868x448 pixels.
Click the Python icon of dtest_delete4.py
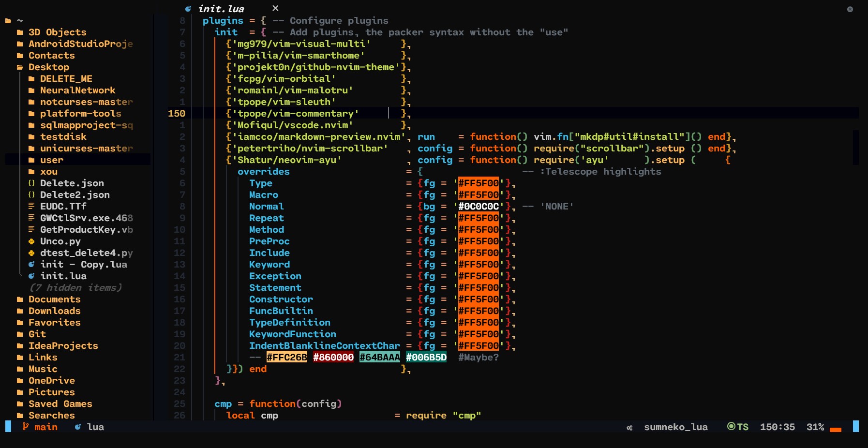pyautogui.click(x=31, y=253)
